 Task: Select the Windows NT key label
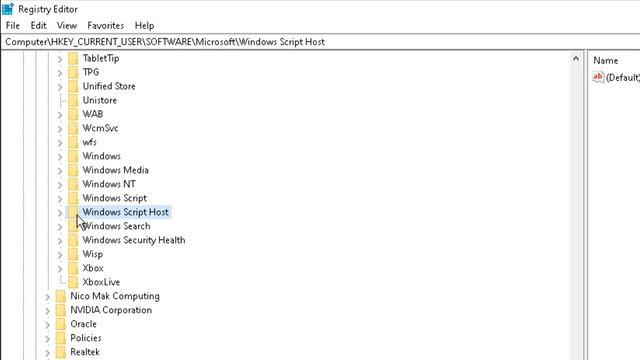point(109,184)
